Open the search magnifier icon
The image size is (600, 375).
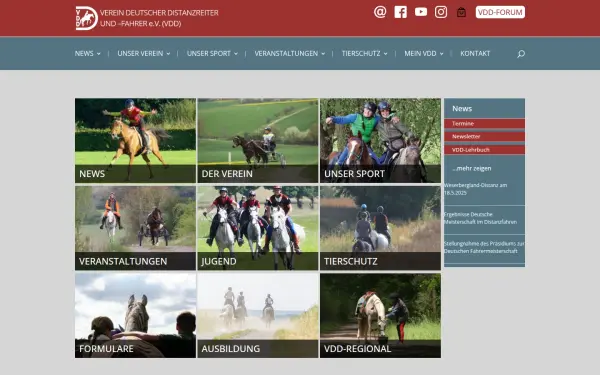(521, 54)
